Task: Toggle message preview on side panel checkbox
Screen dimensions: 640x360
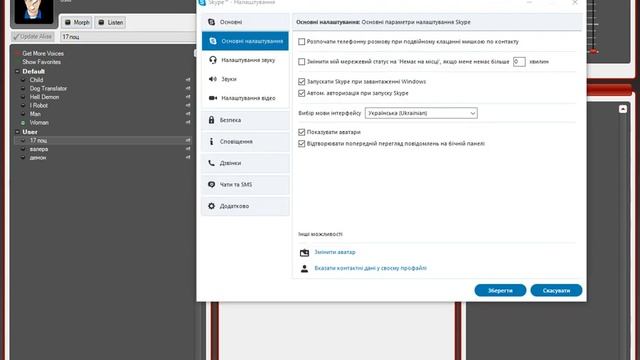Action: pos(302,144)
